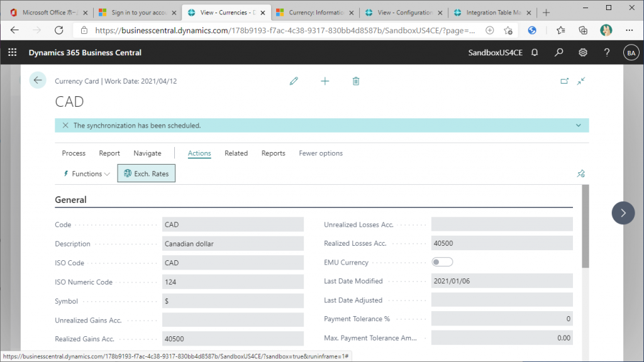Click browser back button
The width and height of the screenshot is (644, 362).
pyautogui.click(x=15, y=30)
